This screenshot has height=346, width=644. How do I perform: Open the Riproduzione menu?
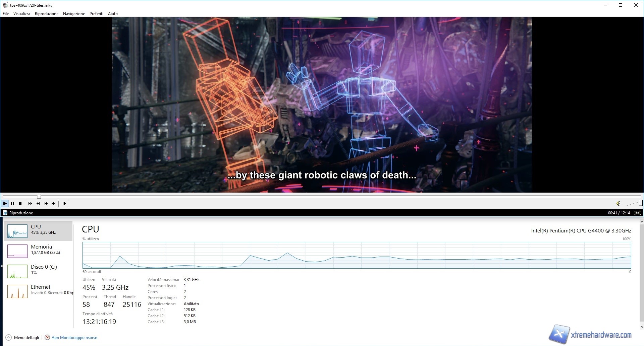click(x=47, y=14)
